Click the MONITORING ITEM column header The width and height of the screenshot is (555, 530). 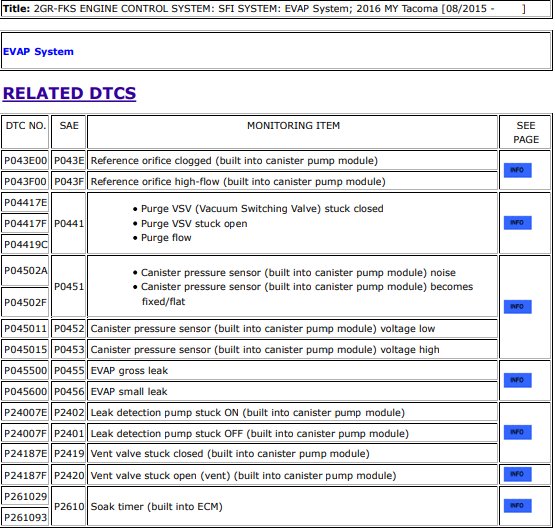click(293, 126)
